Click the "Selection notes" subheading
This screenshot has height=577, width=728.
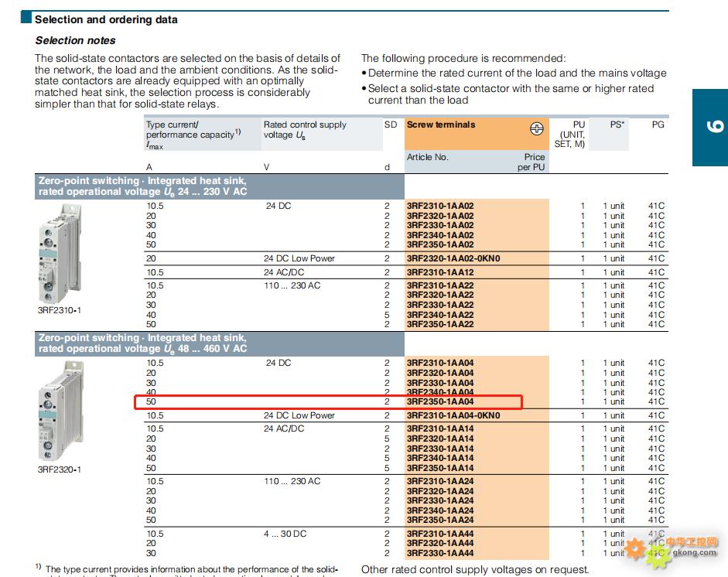pyautogui.click(x=75, y=40)
